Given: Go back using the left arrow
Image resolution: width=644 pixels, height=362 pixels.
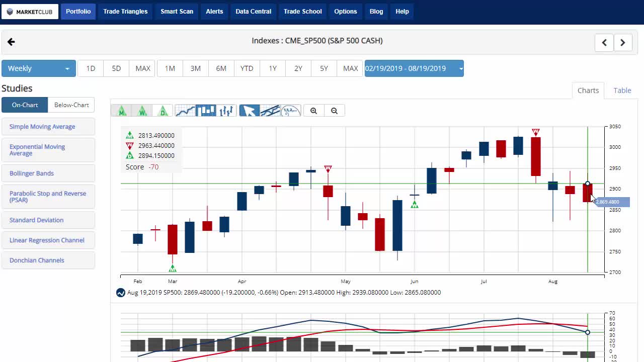Looking at the screenshot, I should (x=11, y=42).
